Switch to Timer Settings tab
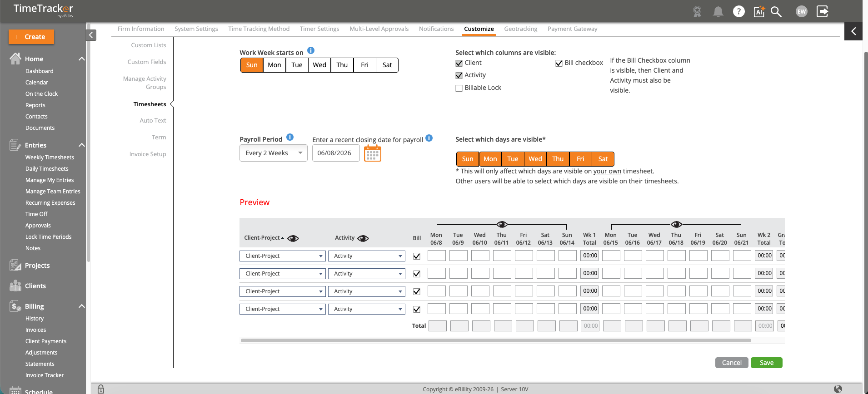868x394 pixels. click(x=319, y=29)
